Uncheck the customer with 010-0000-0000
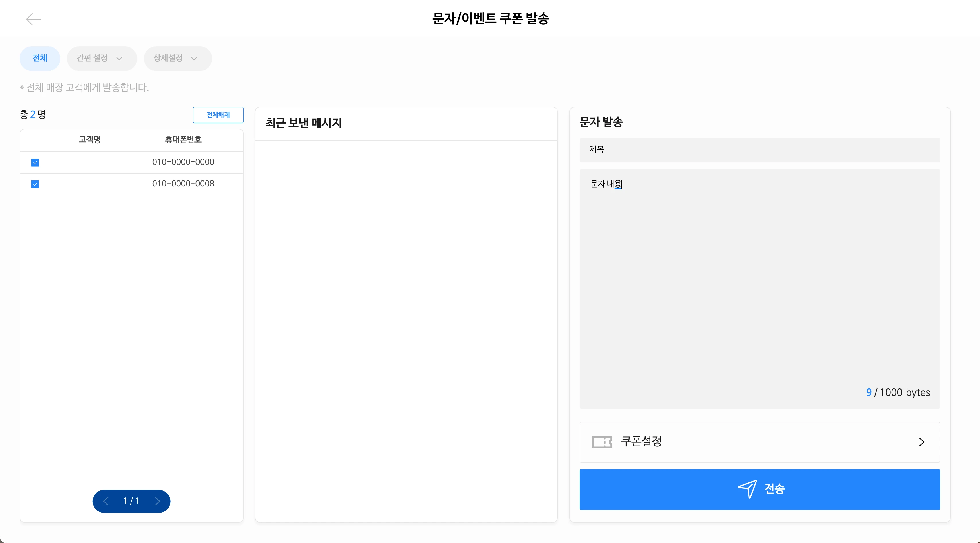980x543 pixels. pyautogui.click(x=35, y=163)
